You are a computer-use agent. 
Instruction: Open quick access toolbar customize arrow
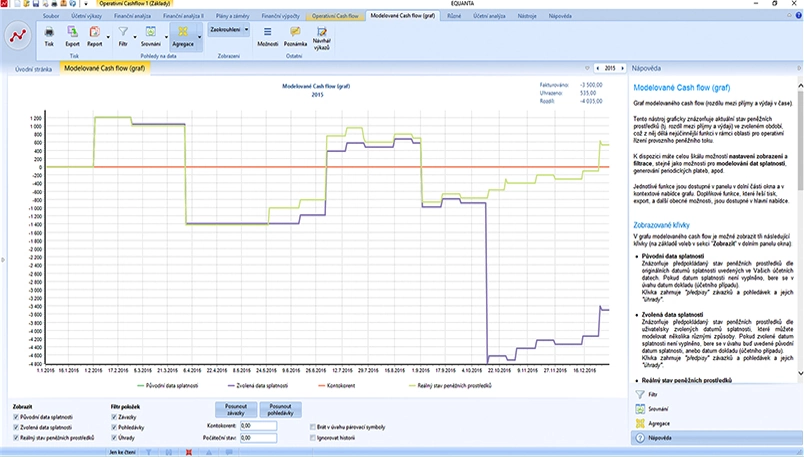86,4
